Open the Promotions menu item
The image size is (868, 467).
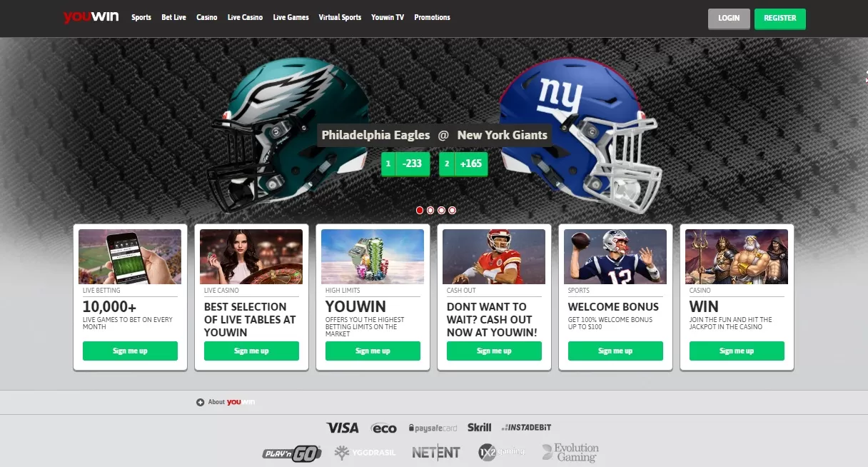[x=432, y=17]
